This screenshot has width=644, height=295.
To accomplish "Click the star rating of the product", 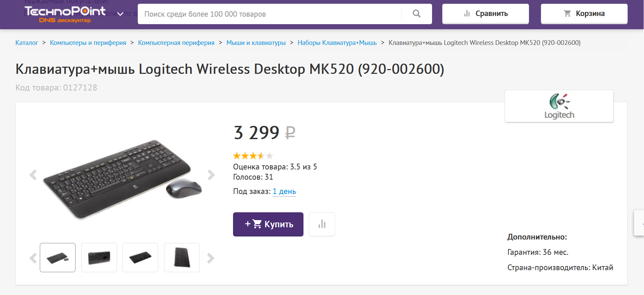I will click(x=253, y=156).
